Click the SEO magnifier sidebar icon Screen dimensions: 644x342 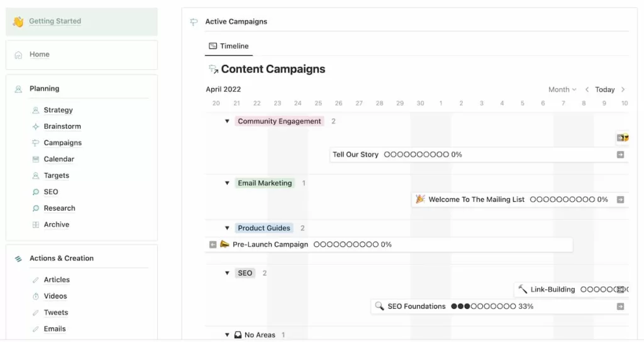click(36, 192)
